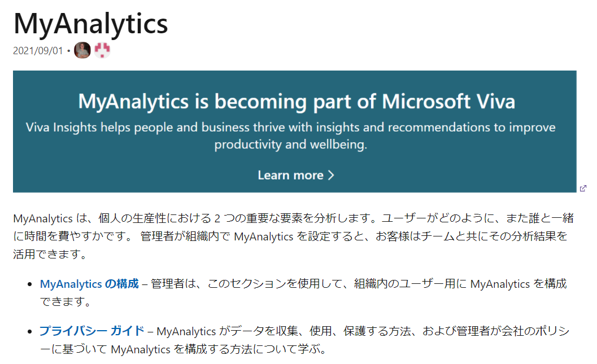The width and height of the screenshot is (597, 364).
Task: Click the separator dot after the date
Action: point(68,51)
